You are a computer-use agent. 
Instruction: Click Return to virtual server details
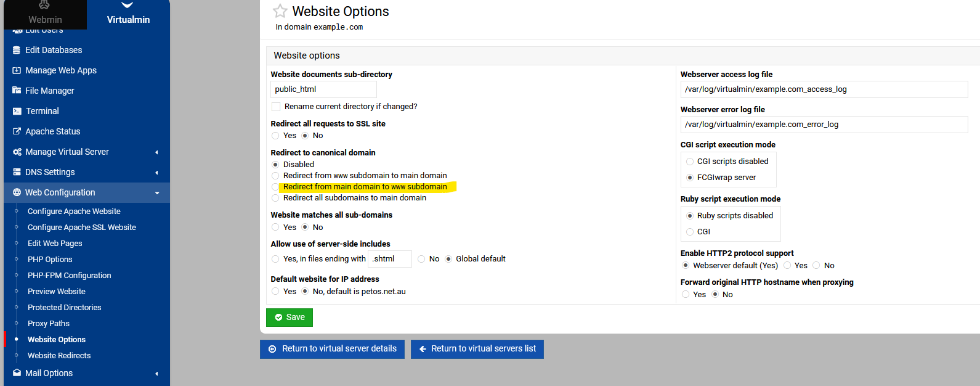[x=333, y=349]
